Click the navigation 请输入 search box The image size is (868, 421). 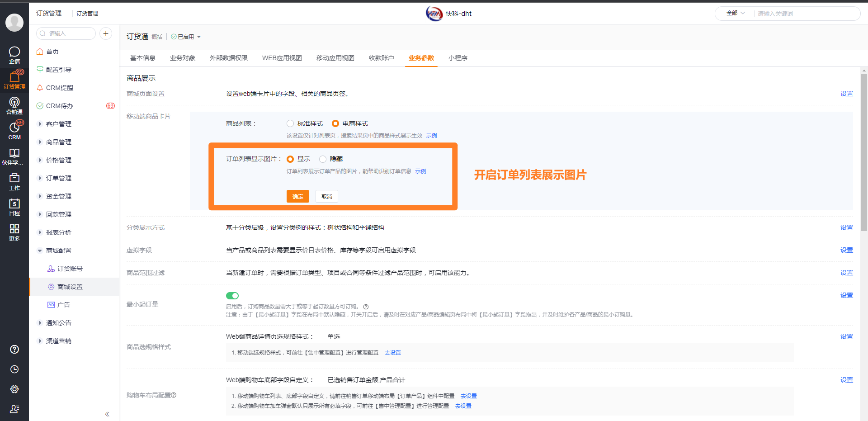[x=66, y=33]
